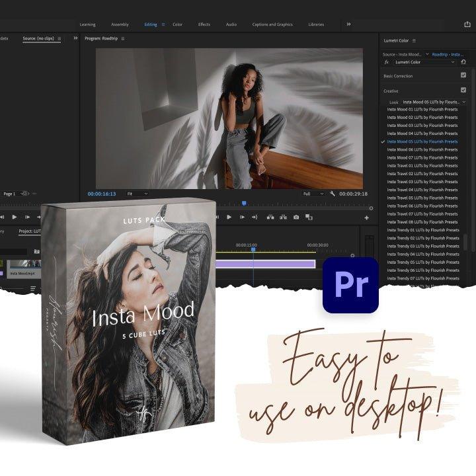This screenshot has height=476, width=476.
Task: Click the plus Button Editor icon
Action: [367, 218]
